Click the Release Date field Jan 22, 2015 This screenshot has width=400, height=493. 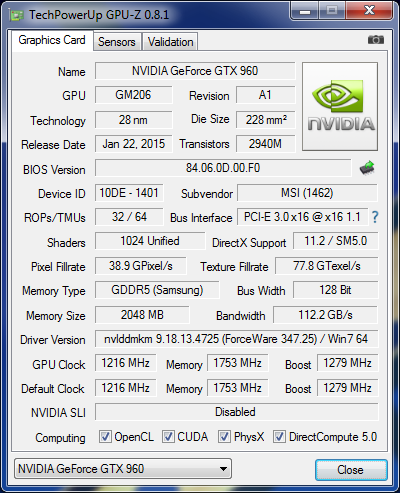click(x=133, y=144)
